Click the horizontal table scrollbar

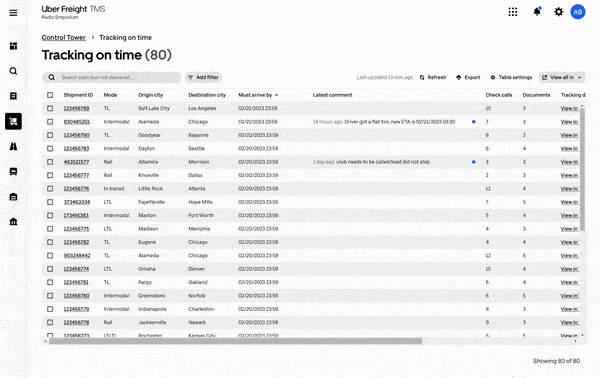[x=236, y=341]
